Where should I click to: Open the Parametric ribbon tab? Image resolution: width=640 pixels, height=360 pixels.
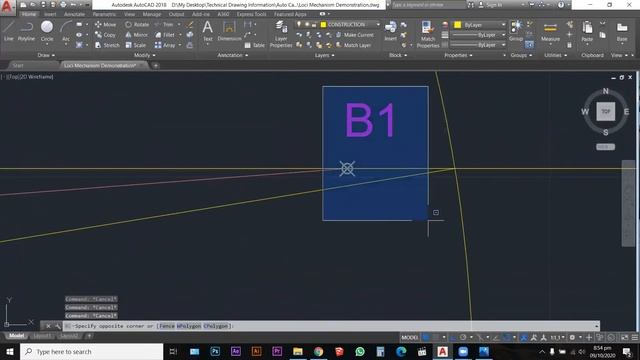[104, 14]
